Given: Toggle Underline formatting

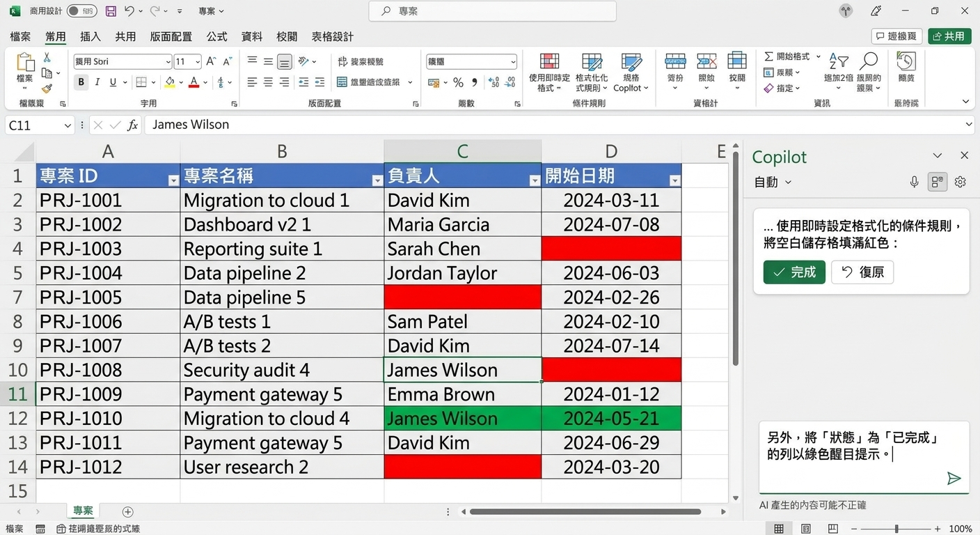Looking at the screenshot, I should tap(112, 82).
